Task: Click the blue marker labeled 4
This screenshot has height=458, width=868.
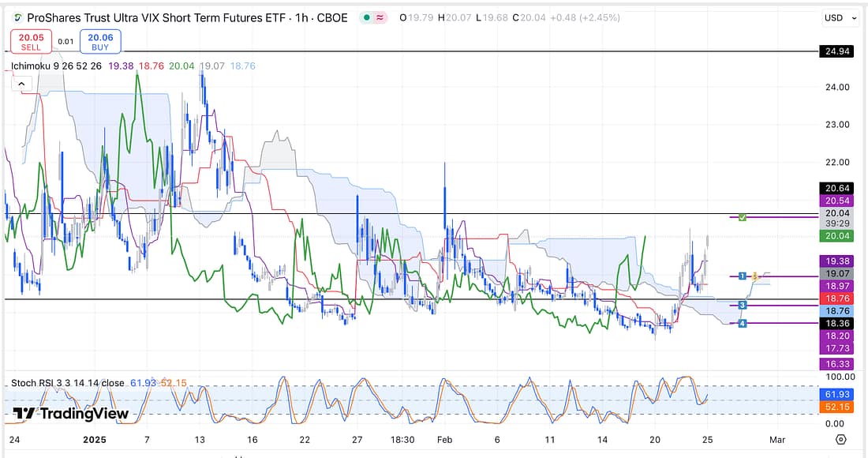Action: coord(743,323)
